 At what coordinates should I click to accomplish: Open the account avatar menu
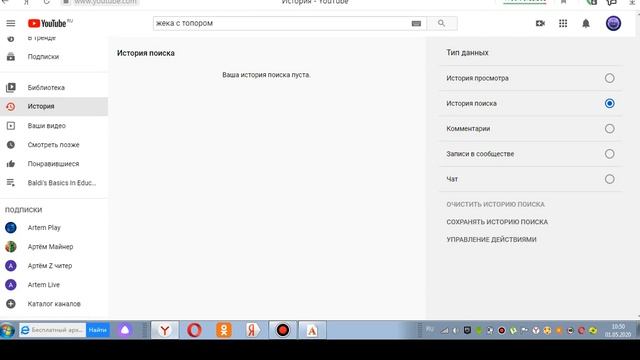(613, 23)
